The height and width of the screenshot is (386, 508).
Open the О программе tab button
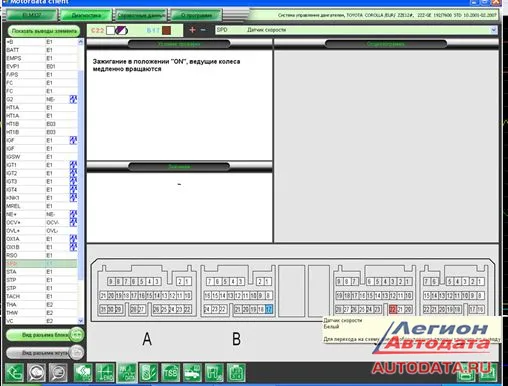click(196, 15)
